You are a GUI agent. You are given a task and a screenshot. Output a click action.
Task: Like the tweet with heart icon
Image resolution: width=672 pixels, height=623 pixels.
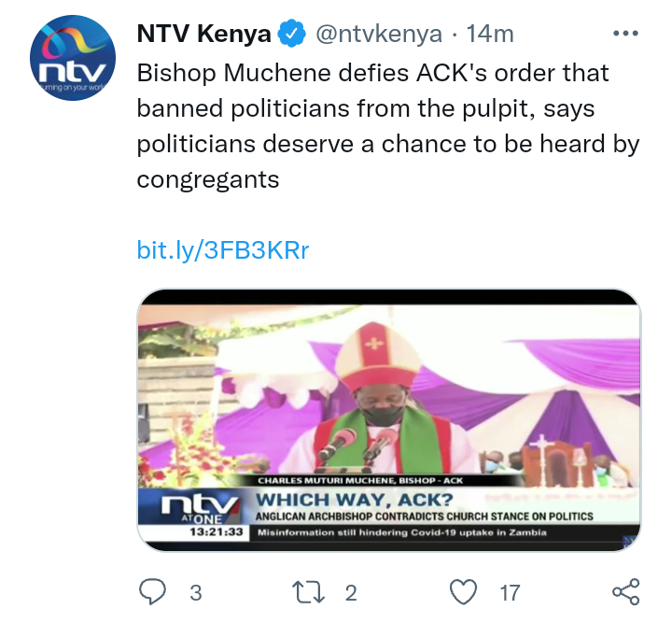[463, 592]
